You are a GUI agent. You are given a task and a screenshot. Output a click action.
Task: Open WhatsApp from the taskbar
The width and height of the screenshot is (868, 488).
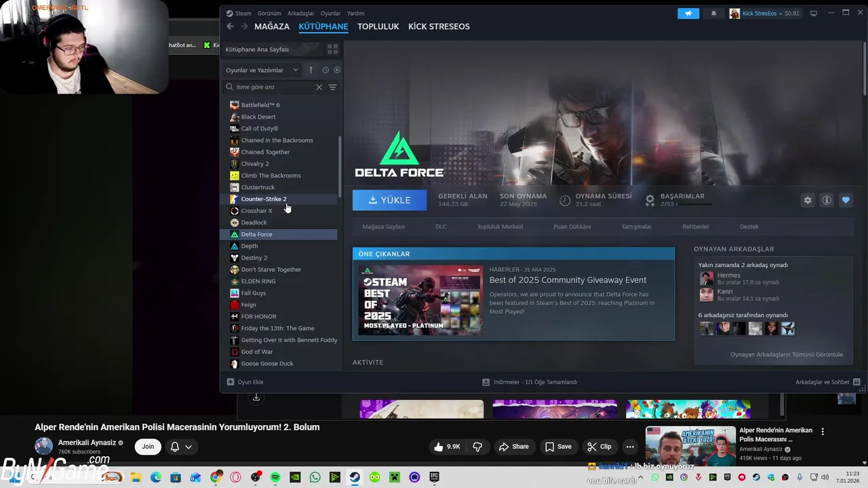pyautogui.click(x=315, y=477)
